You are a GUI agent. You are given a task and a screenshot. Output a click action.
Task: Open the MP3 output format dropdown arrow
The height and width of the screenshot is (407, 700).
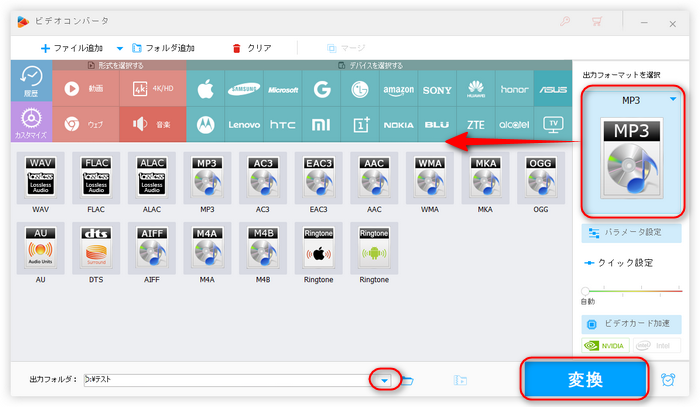pos(672,98)
